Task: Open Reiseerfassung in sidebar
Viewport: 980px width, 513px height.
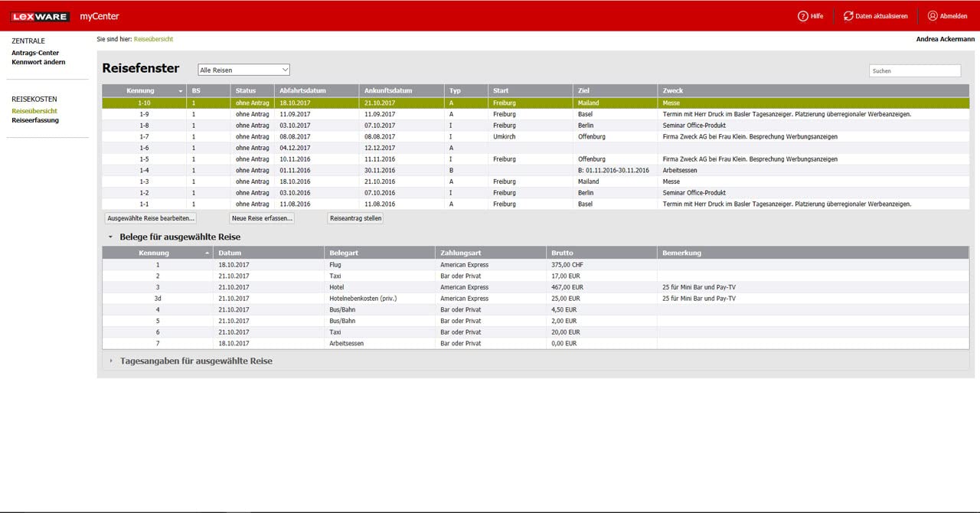Action: pyautogui.click(x=35, y=120)
